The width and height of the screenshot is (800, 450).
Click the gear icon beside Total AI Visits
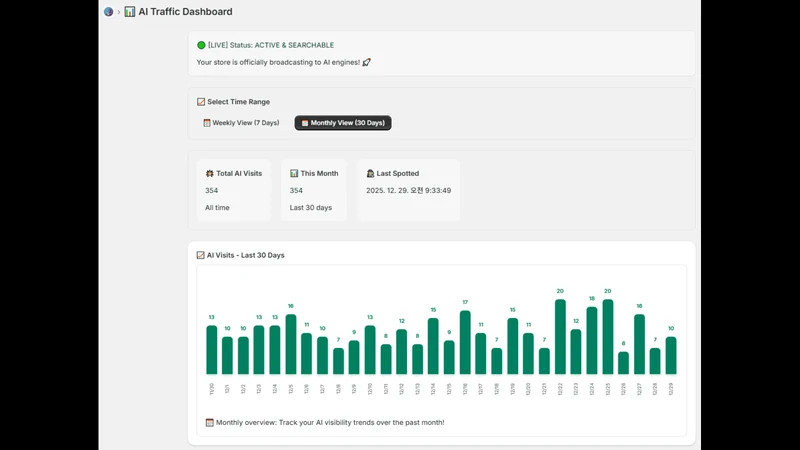tap(209, 173)
